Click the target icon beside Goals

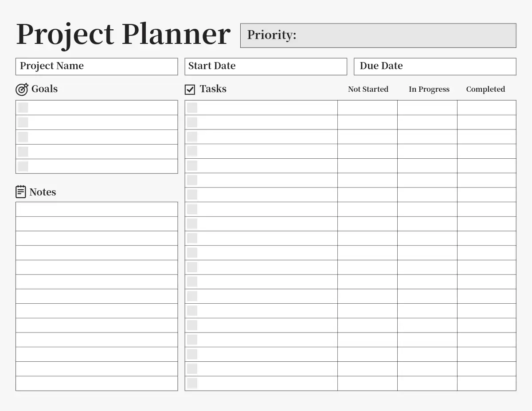[22, 89]
